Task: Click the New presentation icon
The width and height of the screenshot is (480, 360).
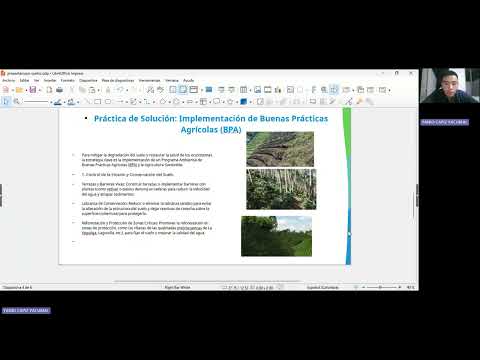Action: 6,90
